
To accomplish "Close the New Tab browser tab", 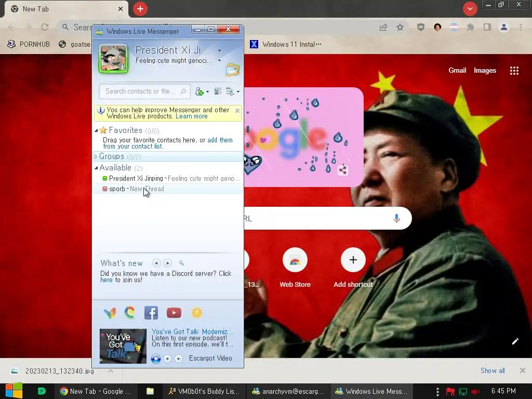I will click(121, 9).
